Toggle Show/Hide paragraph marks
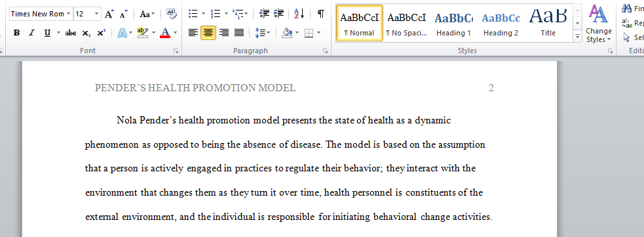This screenshot has height=237, width=644. [x=321, y=14]
